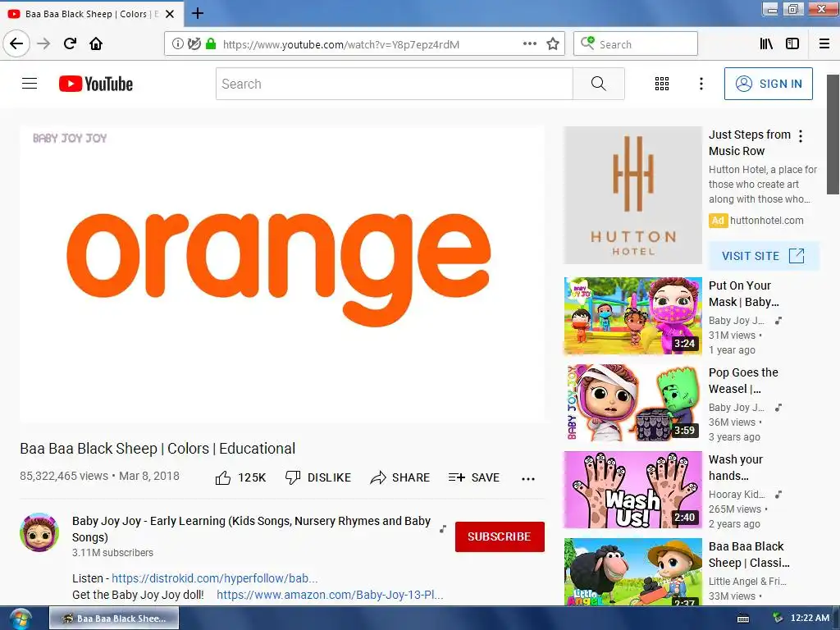Go back with the browser back arrow

(x=16, y=43)
